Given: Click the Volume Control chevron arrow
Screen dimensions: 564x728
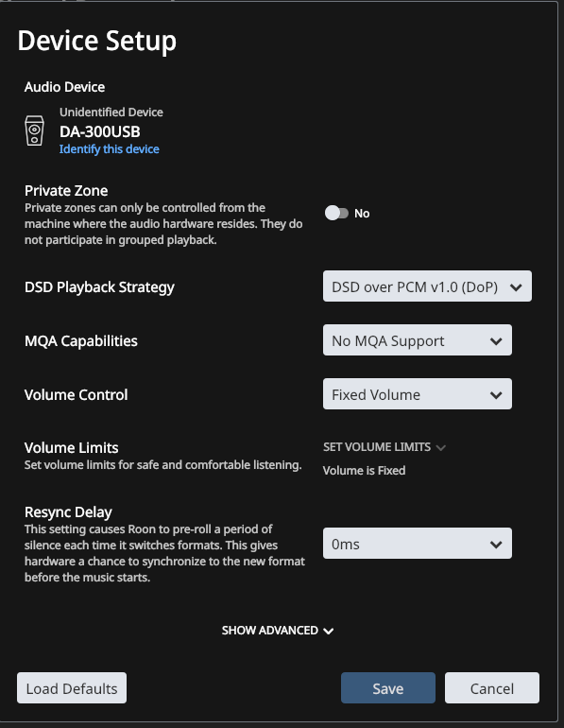Looking at the screenshot, I should (496, 395).
